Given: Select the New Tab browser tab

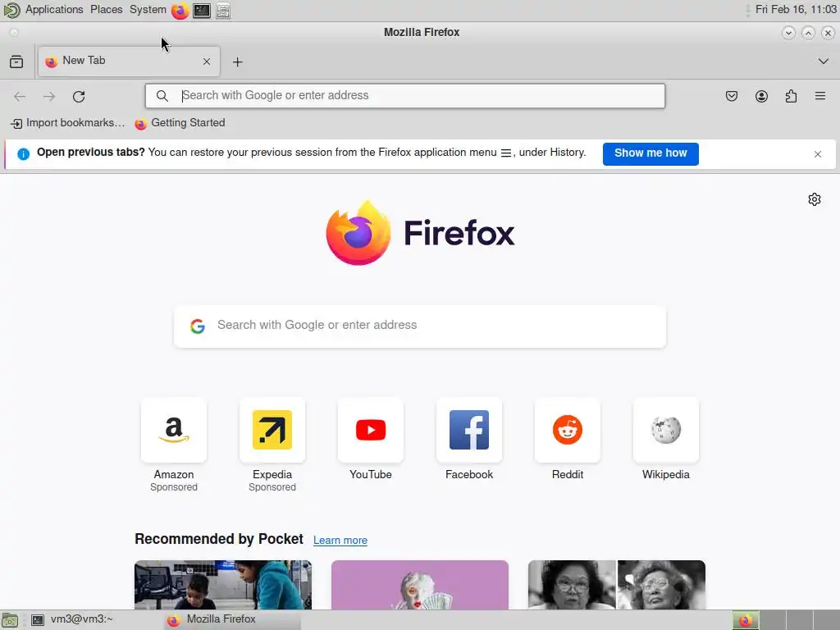Looking at the screenshot, I should click(x=129, y=61).
